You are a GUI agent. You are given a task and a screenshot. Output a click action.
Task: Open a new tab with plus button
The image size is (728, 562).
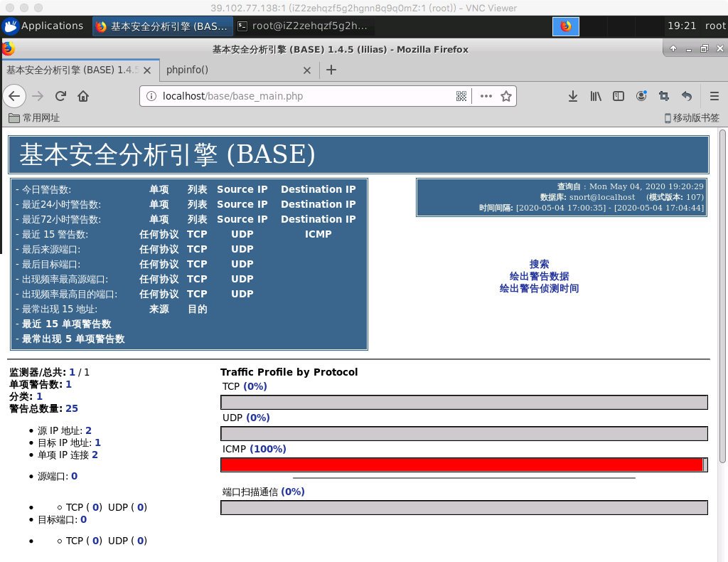pos(331,70)
